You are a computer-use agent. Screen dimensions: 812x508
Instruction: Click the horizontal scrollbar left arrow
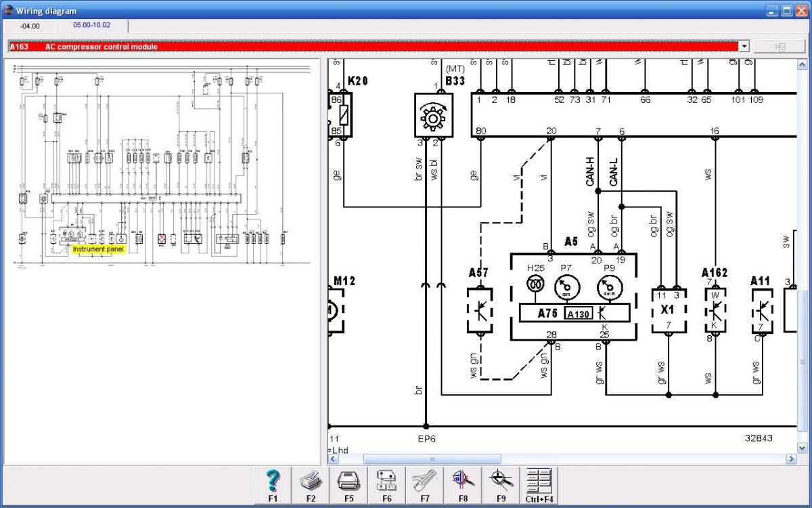click(334, 459)
